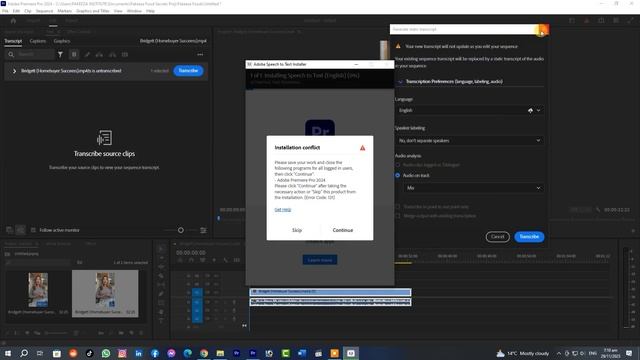Open TikTok from the taskbar
This screenshot has height=360, width=640.
(x=89, y=353)
